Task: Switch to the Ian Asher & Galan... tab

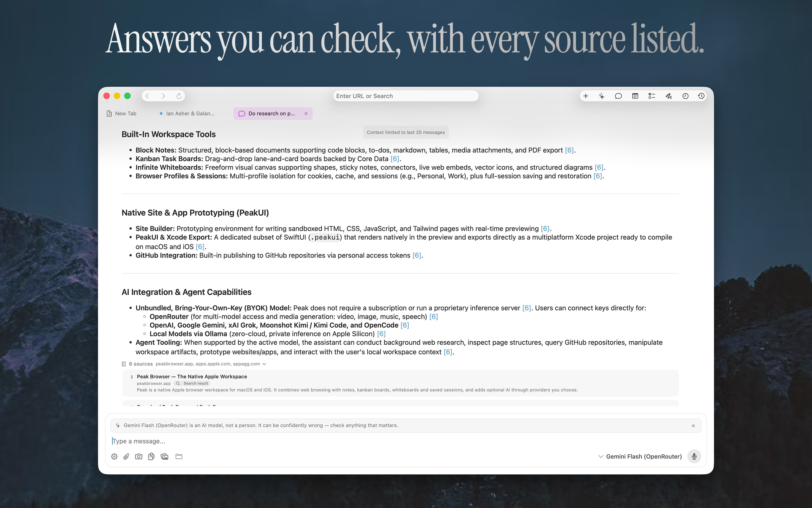Action: (187, 114)
